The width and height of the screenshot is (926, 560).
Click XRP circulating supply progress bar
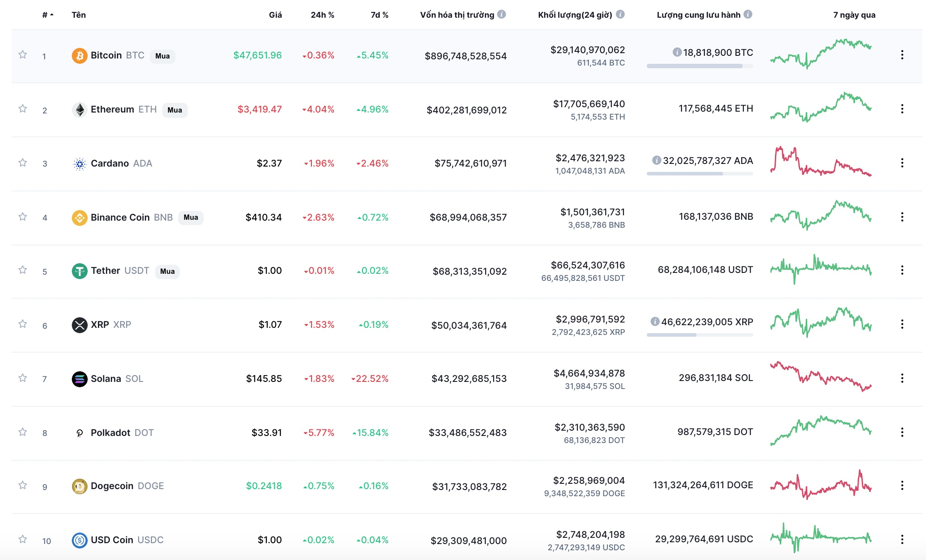coord(700,335)
